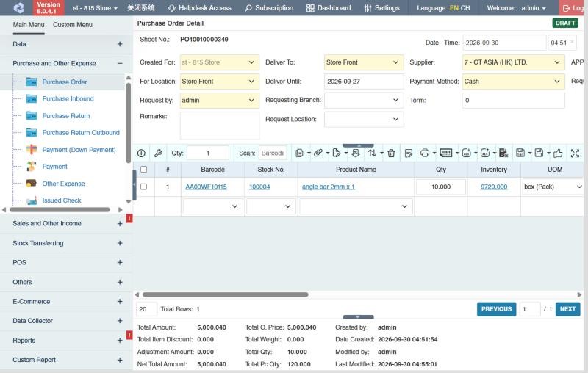Click the second XLS export icon
This screenshot has width=588, height=373.
pyautogui.click(x=485, y=153)
